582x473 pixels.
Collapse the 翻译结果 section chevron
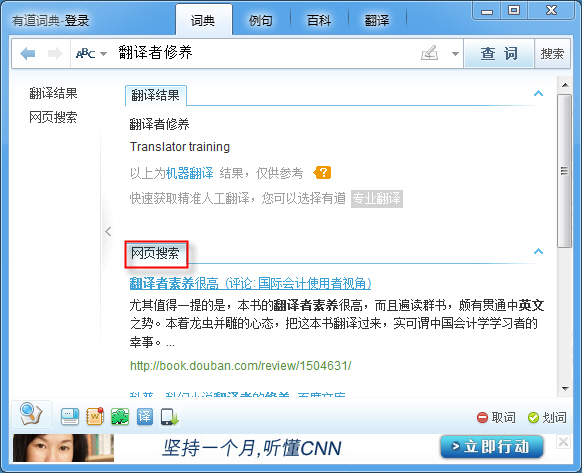[x=538, y=93]
